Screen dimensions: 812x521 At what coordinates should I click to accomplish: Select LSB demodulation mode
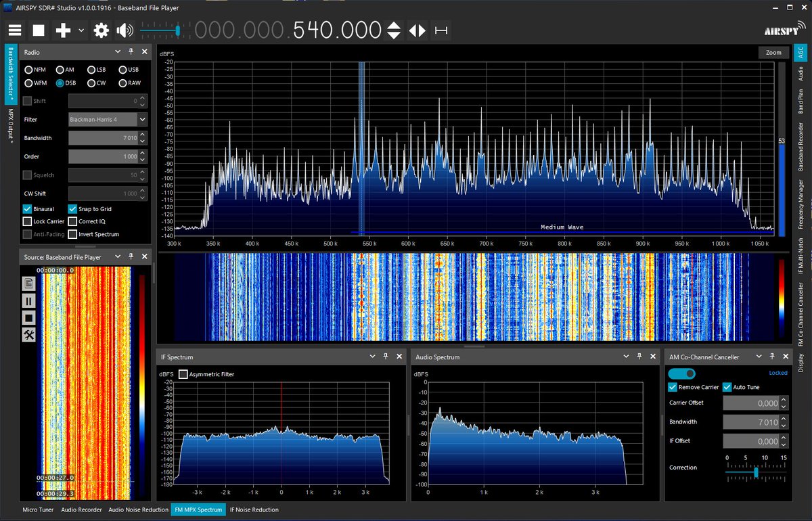coord(95,70)
